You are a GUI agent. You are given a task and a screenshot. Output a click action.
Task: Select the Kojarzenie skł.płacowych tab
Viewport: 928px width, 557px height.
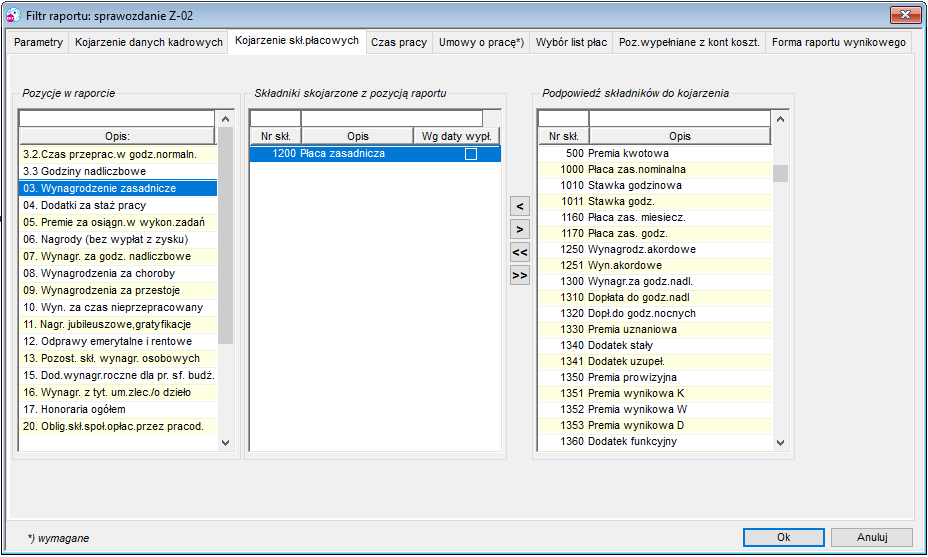pyautogui.click(x=297, y=41)
